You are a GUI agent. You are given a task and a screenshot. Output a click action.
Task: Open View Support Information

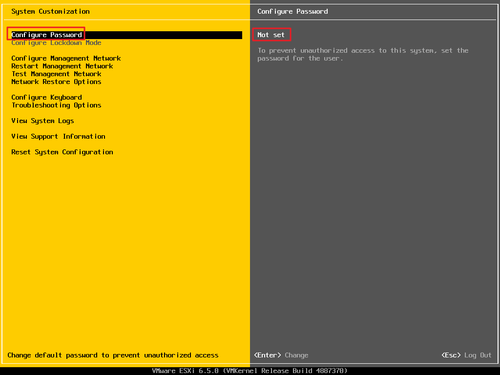click(58, 136)
